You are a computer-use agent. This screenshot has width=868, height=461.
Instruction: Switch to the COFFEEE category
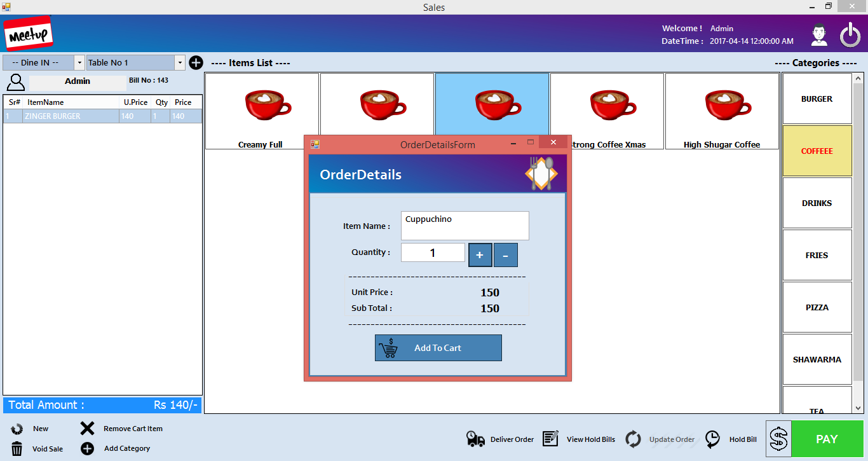817,151
